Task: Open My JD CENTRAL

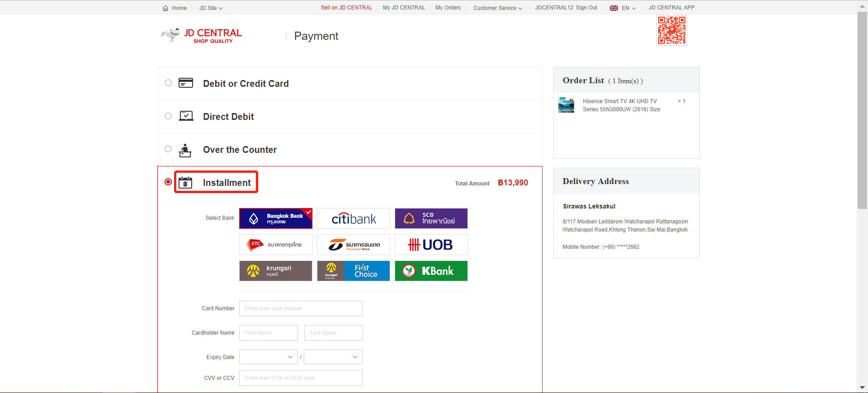Action: [404, 8]
